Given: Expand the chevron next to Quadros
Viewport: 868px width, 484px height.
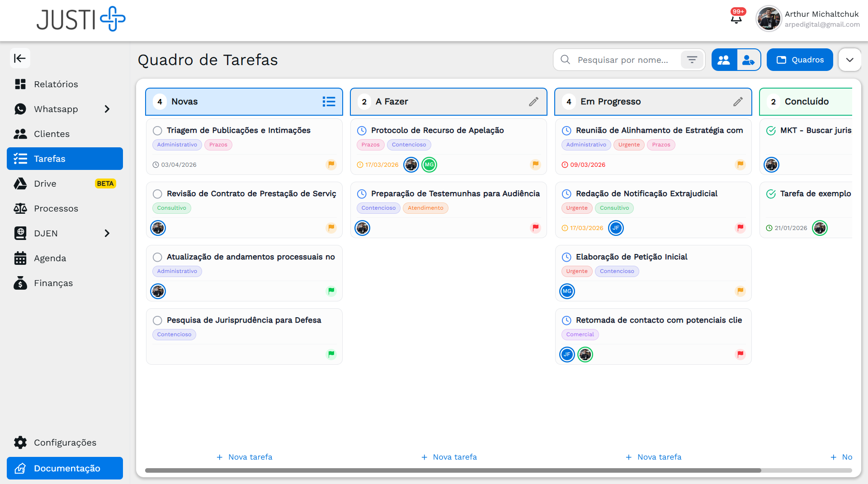Looking at the screenshot, I should [x=850, y=60].
